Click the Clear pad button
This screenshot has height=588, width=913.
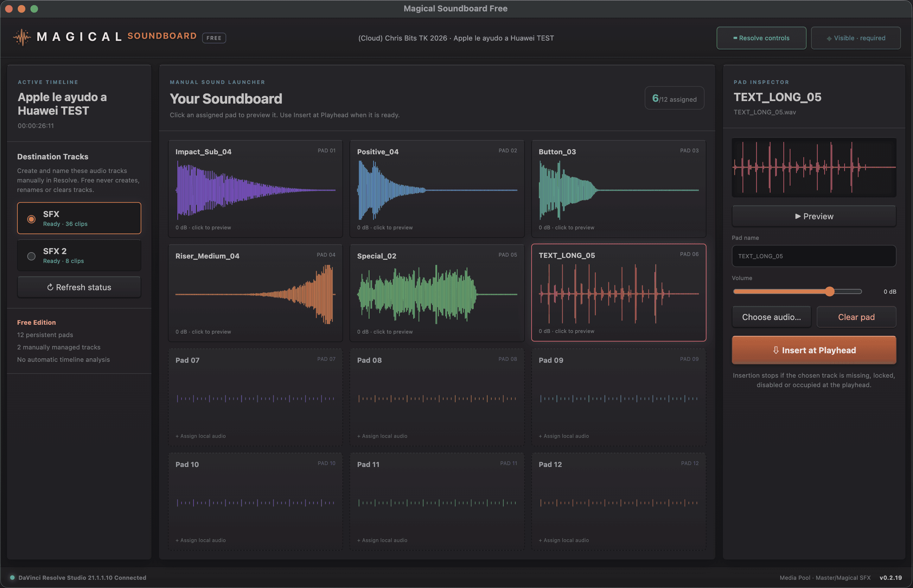coord(856,317)
